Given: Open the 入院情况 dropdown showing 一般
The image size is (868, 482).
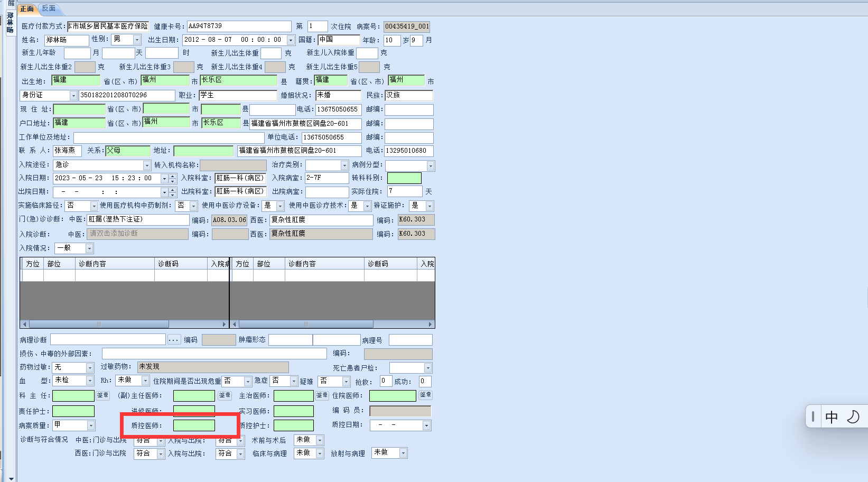Looking at the screenshot, I should click(x=89, y=248).
